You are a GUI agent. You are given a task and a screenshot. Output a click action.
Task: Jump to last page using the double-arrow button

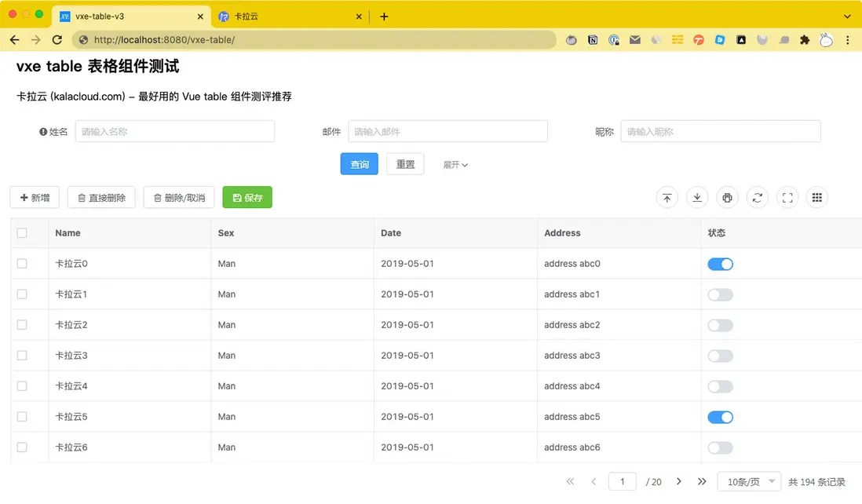tap(701, 481)
